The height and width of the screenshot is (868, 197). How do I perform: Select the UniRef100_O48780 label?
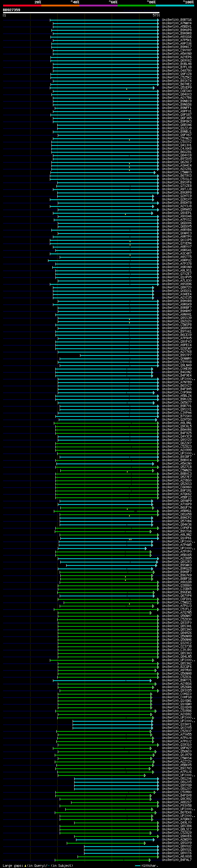(x=177, y=71)
